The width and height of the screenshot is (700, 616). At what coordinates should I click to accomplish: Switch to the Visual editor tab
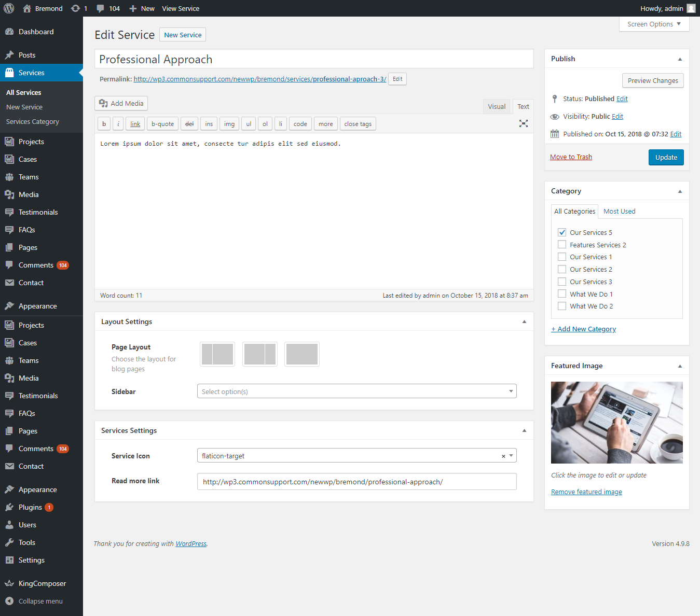(496, 107)
